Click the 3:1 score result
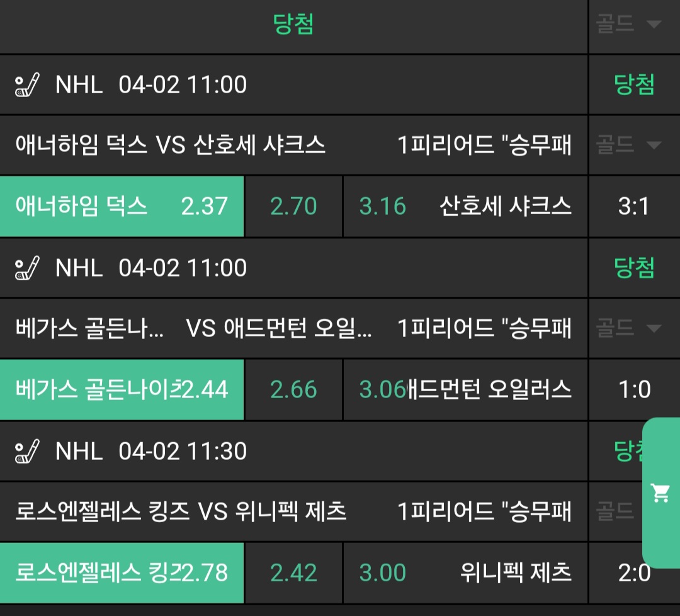 point(634,207)
